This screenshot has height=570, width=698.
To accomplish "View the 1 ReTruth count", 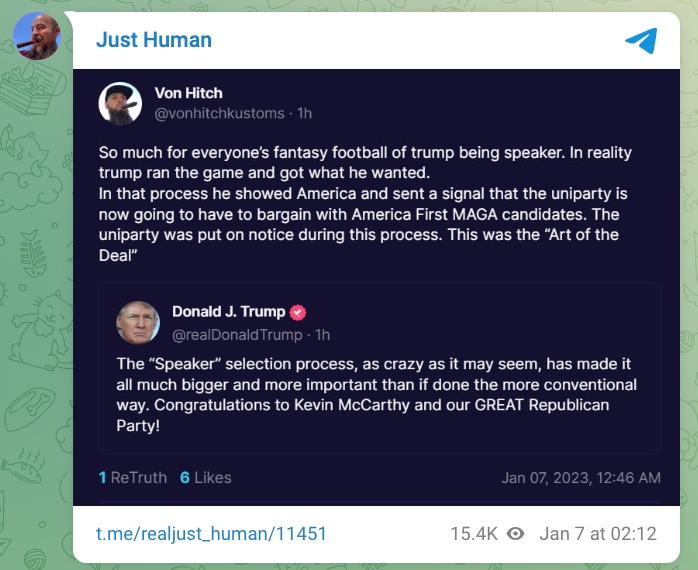I will pos(133,477).
